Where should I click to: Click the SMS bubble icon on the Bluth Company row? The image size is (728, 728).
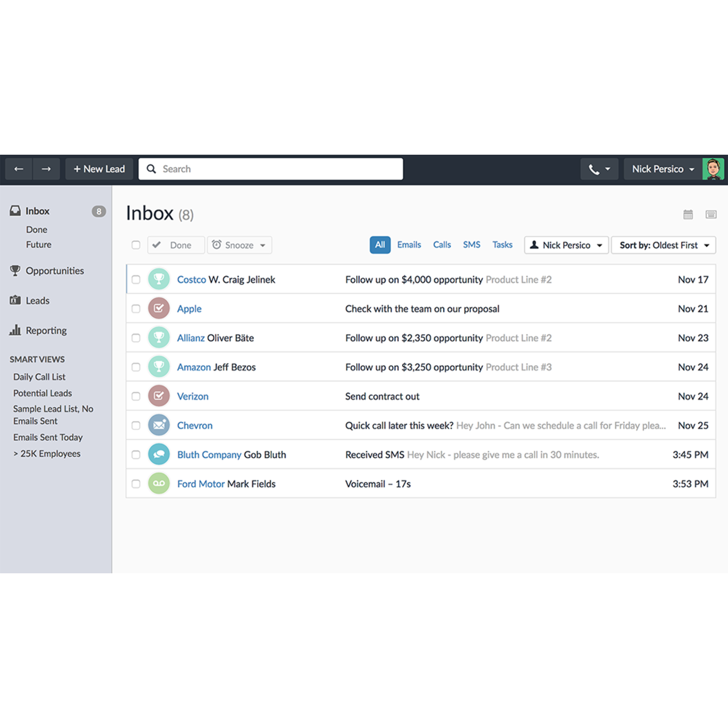159,454
